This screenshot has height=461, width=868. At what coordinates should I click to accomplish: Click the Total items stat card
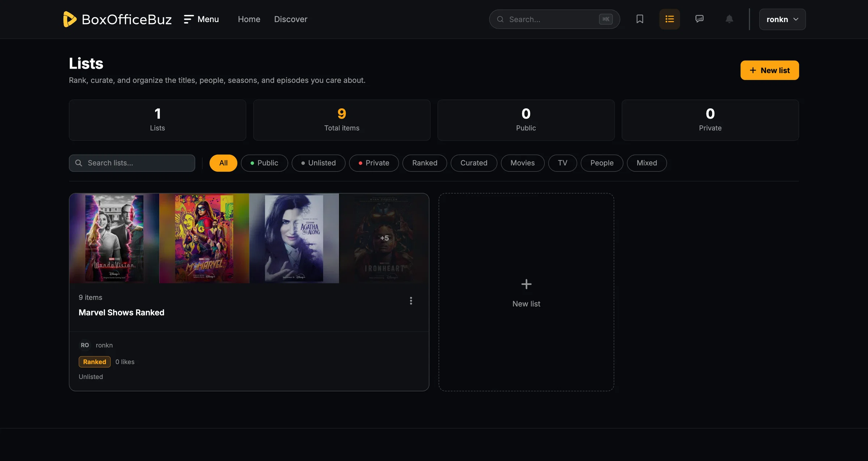click(342, 120)
